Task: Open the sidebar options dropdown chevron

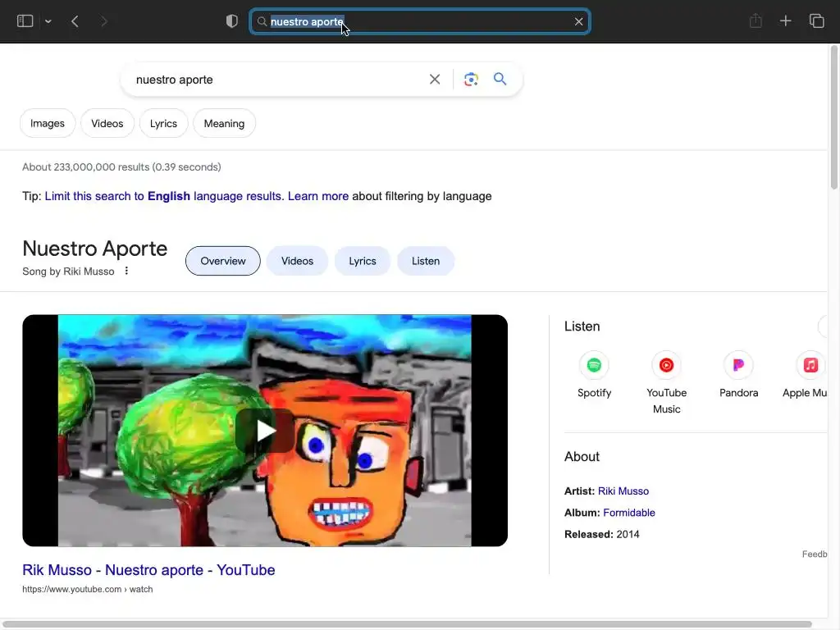Action: coord(48,21)
